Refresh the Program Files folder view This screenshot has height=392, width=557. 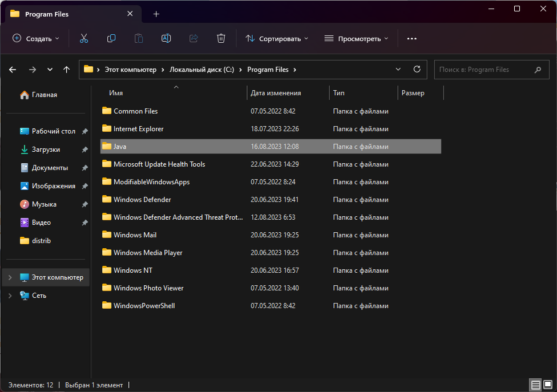[x=417, y=69]
